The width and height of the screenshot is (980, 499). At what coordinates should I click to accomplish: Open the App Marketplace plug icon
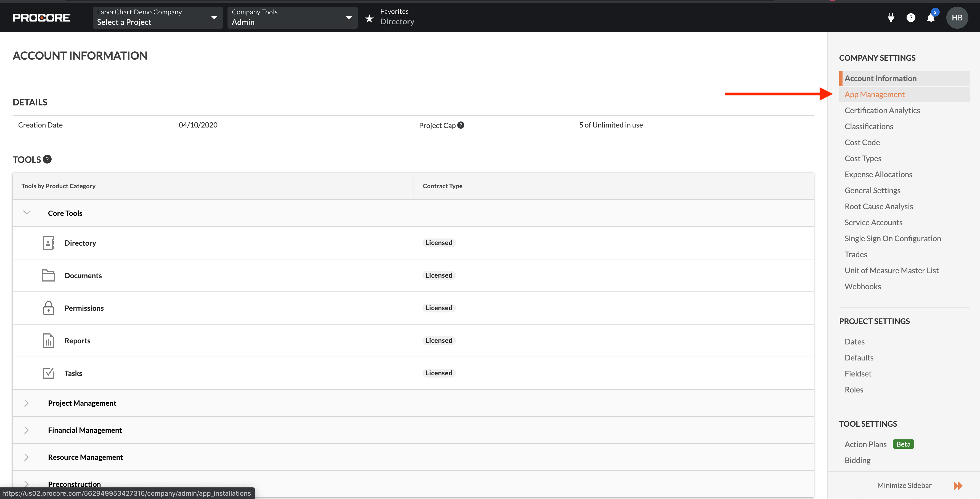click(891, 17)
